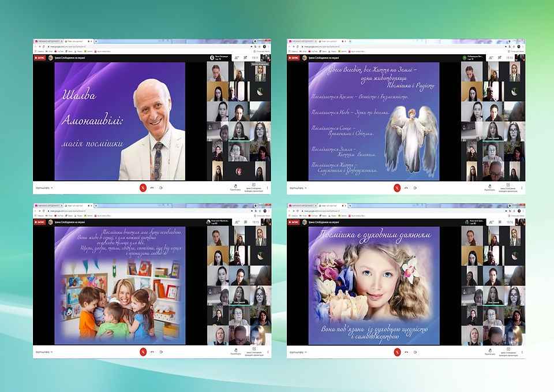Open presentation options in bottom-right Meet window
The height and width of the screenshot is (392, 554).
pos(508,352)
